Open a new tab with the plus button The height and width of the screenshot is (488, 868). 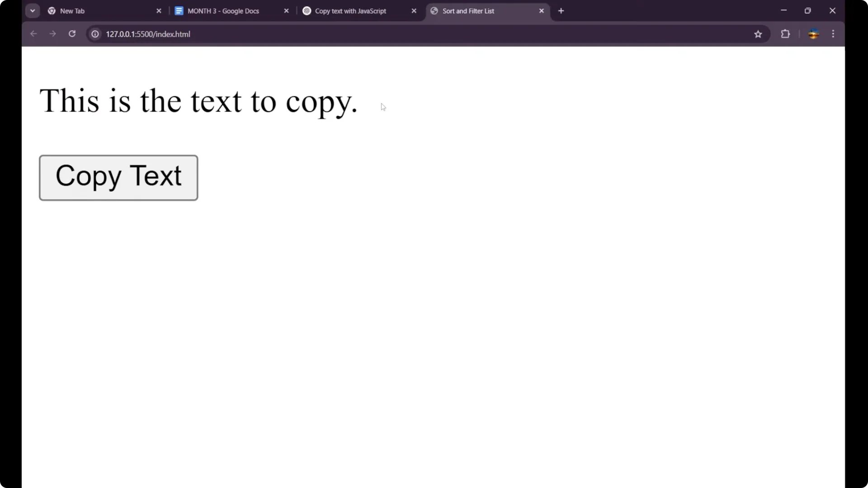point(561,10)
